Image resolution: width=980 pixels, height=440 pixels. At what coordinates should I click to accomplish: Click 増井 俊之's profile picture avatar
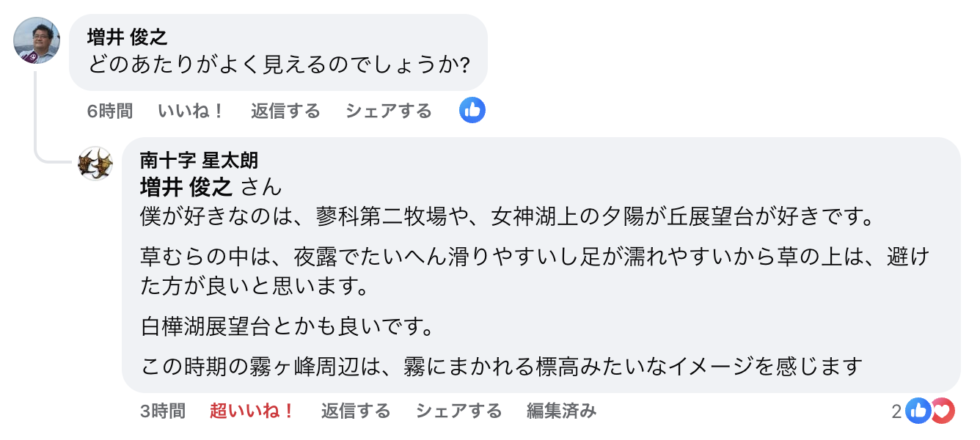(x=37, y=40)
